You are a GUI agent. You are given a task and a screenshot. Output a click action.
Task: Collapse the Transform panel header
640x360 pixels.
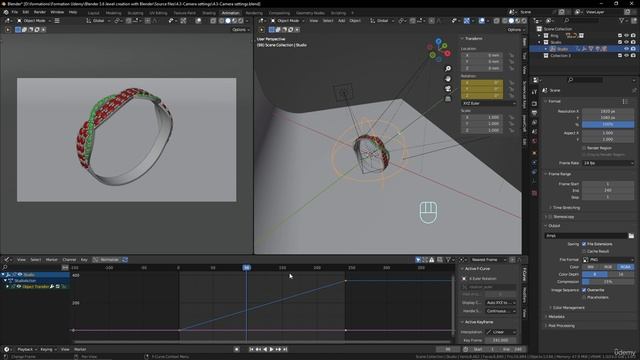click(x=473, y=38)
